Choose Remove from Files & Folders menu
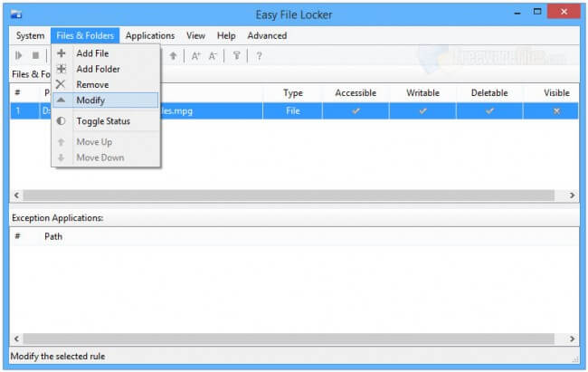 pos(92,84)
